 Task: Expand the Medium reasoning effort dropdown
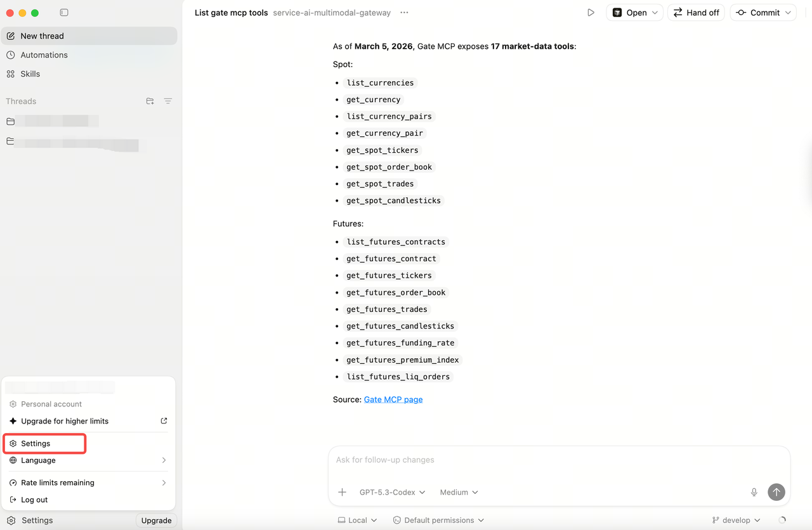click(459, 492)
